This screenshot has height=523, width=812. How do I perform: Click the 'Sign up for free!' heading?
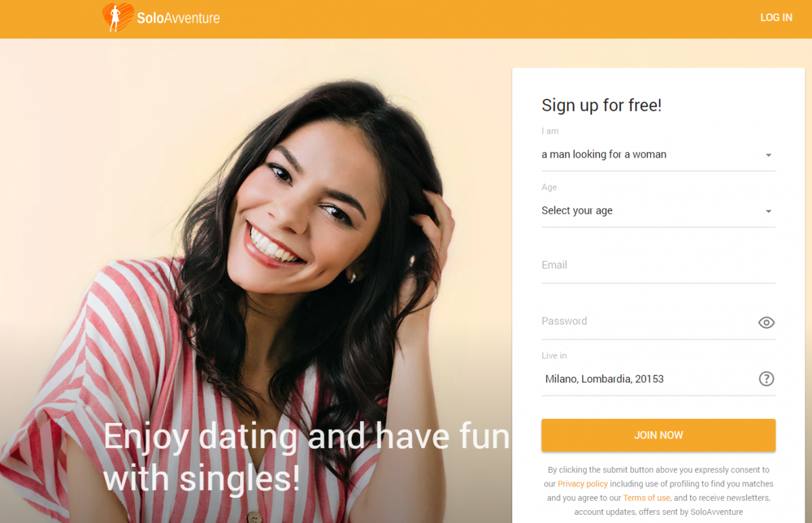point(602,105)
